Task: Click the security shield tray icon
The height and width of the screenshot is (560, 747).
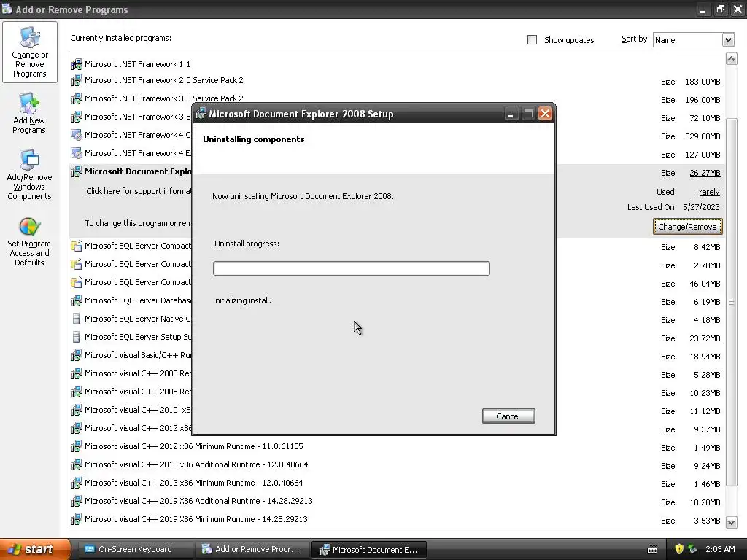Action: (x=679, y=549)
